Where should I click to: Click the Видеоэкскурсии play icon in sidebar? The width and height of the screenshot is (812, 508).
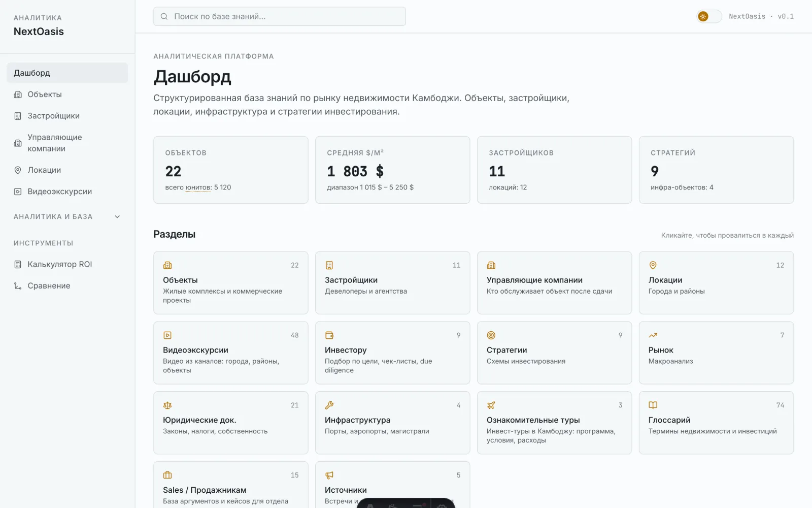click(x=18, y=192)
